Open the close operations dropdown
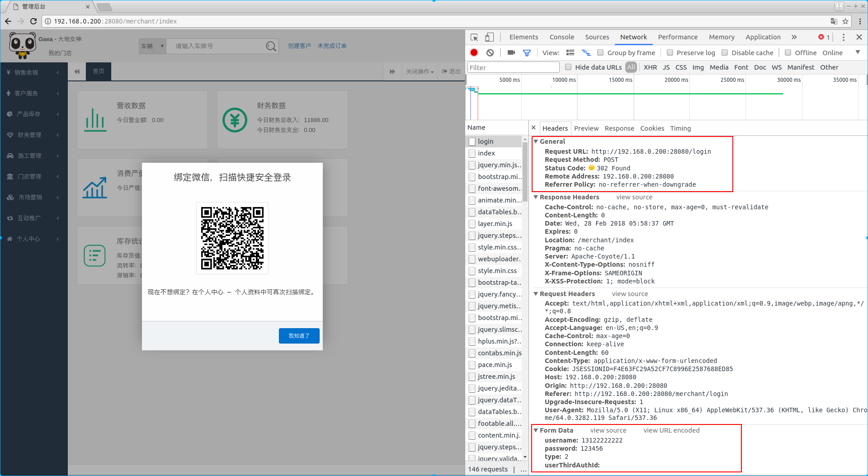The height and width of the screenshot is (476, 868). click(x=420, y=71)
